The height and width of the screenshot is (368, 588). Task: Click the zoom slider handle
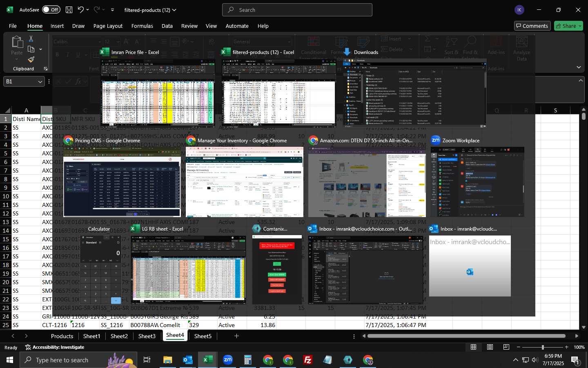[x=543, y=347]
